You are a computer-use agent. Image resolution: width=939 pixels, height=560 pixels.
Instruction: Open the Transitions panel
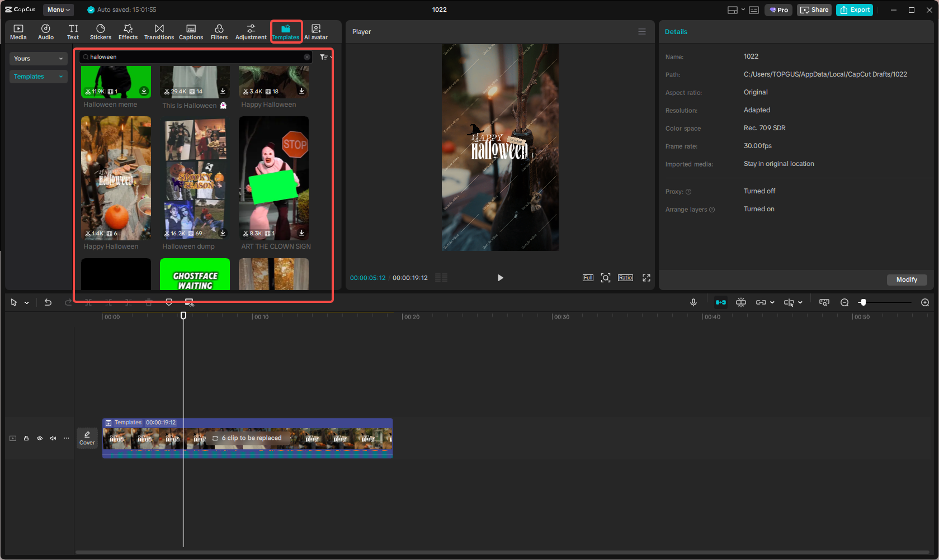pyautogui.click(x=159, y=31)
